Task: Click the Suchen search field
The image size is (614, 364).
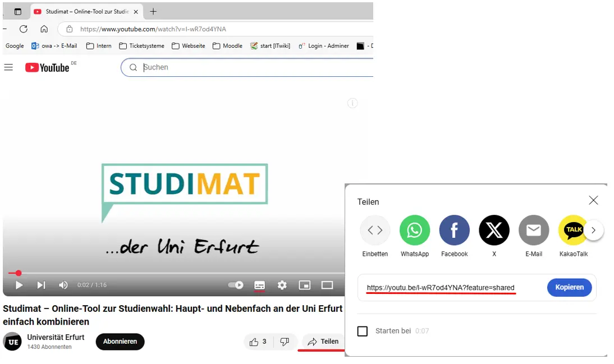Action: pyautogui.click(x=253, y=67)
